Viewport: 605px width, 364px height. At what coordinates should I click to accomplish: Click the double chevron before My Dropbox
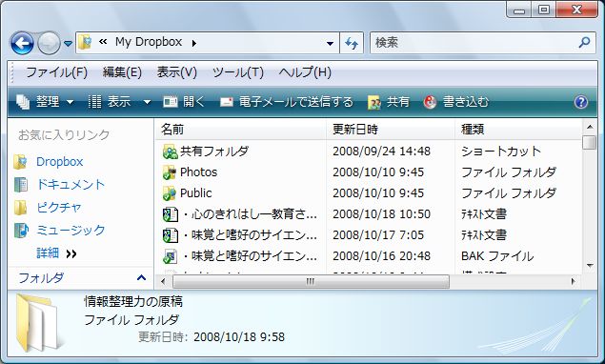pyautogui.click(x=103, y=41)
